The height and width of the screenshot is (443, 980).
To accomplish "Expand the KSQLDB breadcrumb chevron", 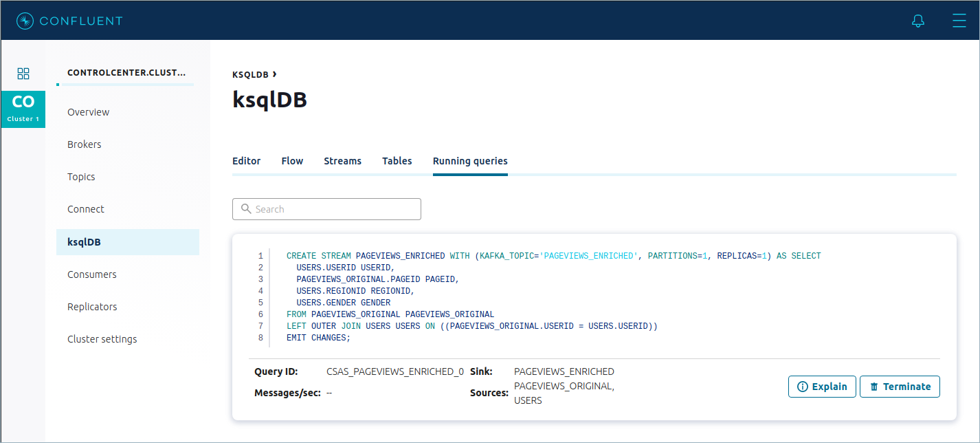I will pyautogui.click(x=275, y=74).
